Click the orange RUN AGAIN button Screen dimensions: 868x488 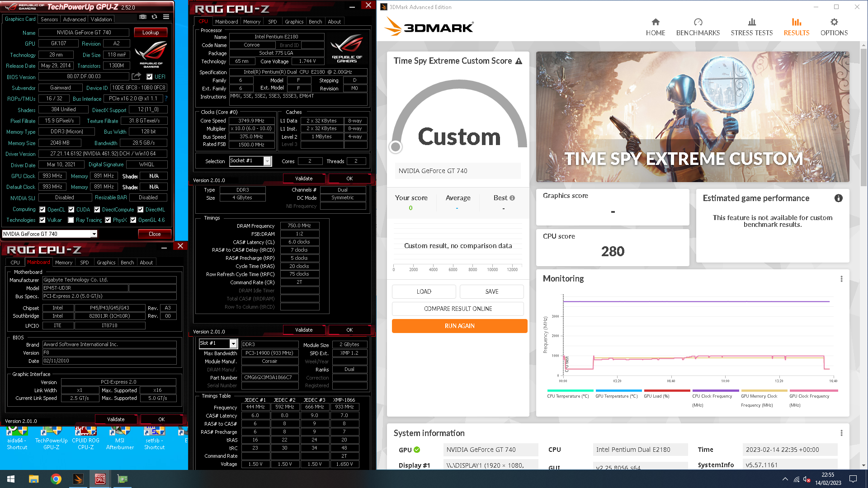[459, 326]
